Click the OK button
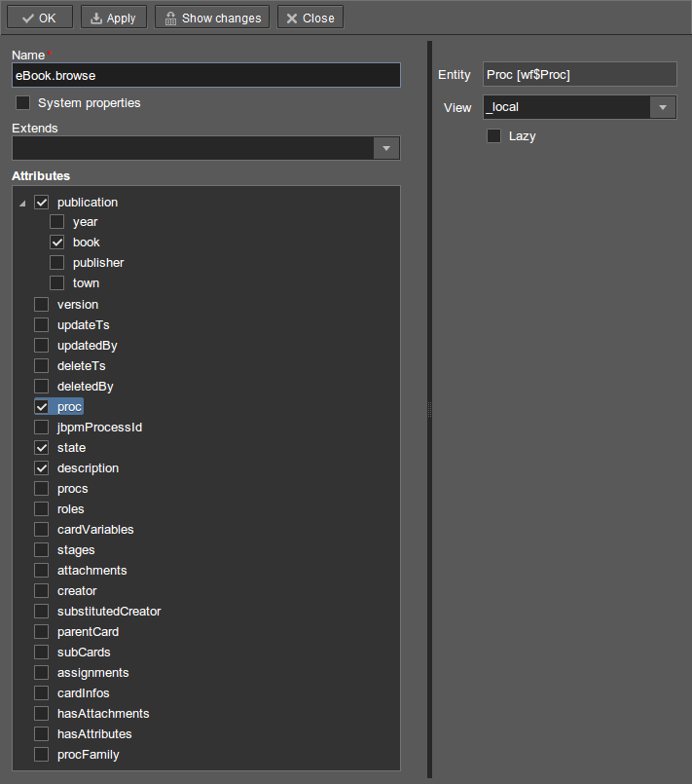Viewport: 692px width, 784px height. [40, 18]
